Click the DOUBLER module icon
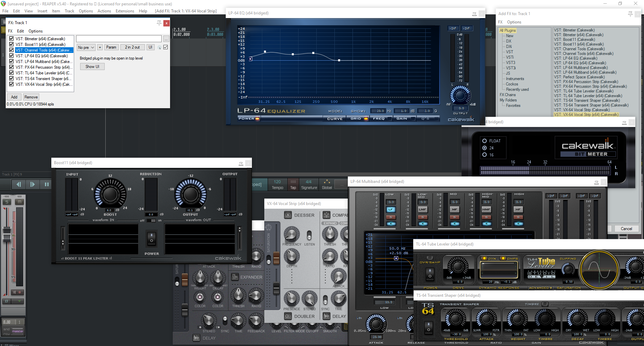The image size is (644, 346). pyautogui.click(x=288, y=316)
